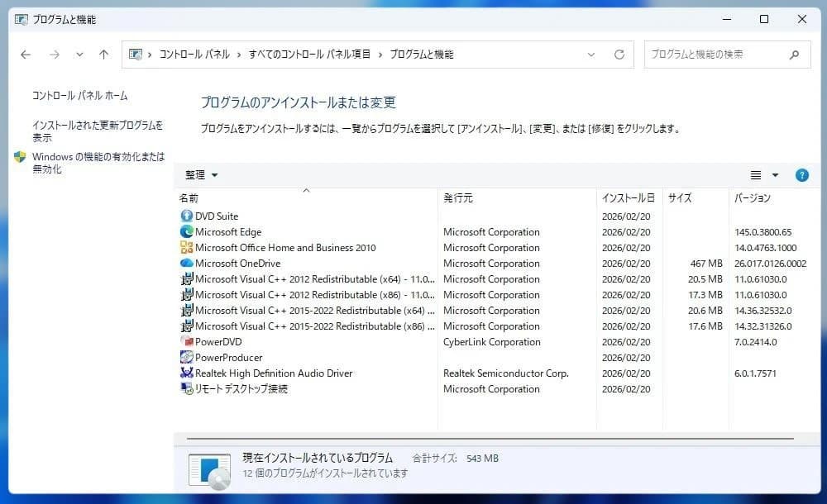Click the control panel icon in address bar
The width and height of the screenshot is (827, 504).
[x=136, y=55]
